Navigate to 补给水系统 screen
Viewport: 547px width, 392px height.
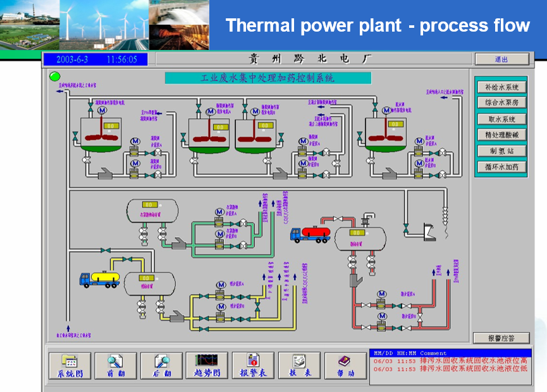501,87
